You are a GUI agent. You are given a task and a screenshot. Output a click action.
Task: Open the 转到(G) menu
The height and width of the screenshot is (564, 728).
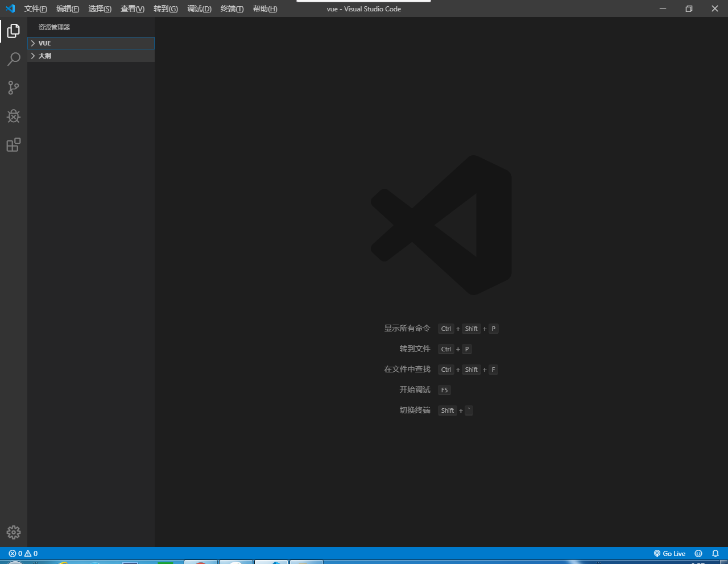point(166,9)
